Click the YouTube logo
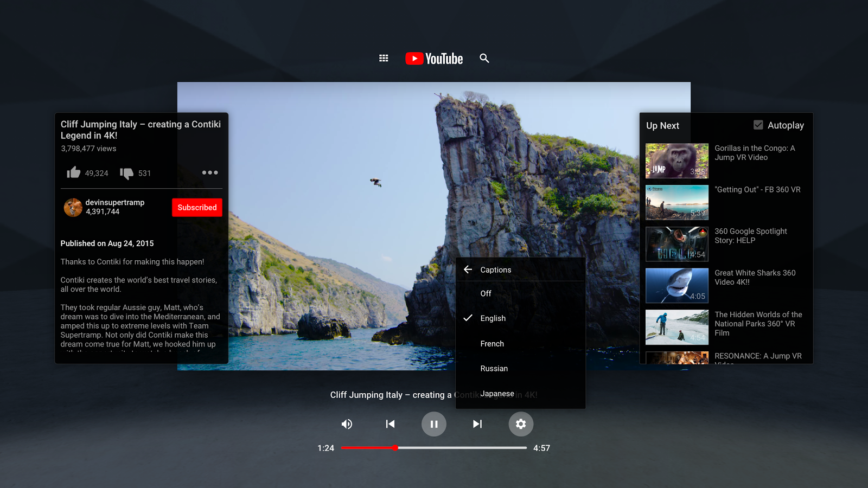The width and height of the screenshot is (868, 488). pyautogui.click(x=433, y=58)
